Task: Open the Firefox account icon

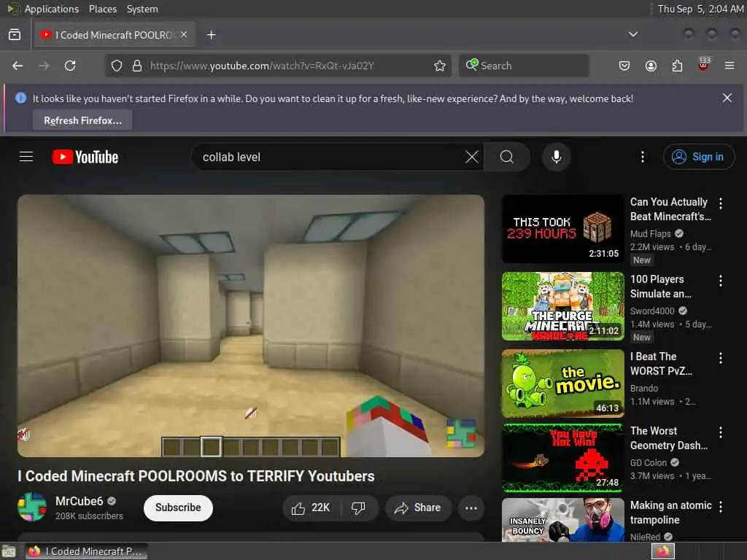Action: [651, 66]
